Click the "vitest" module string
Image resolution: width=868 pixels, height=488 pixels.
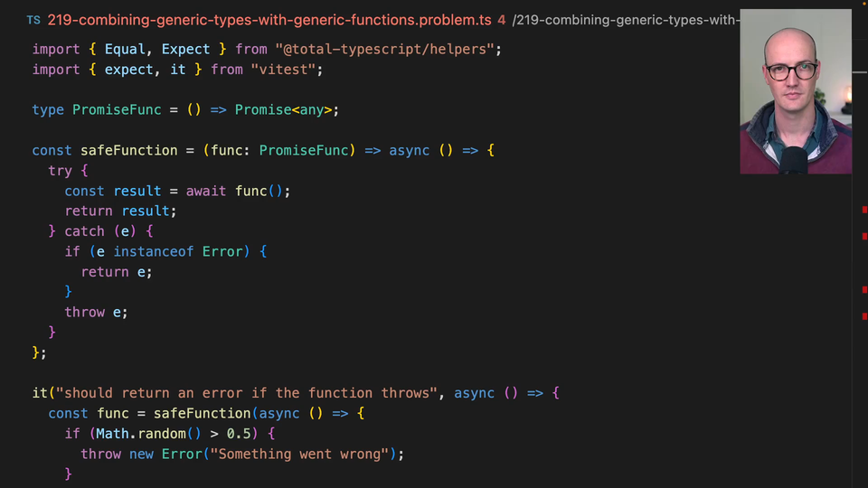287,69
